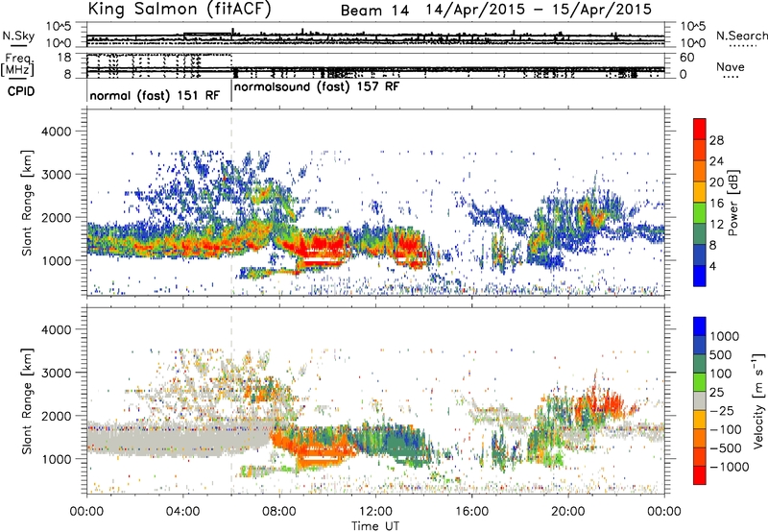Click the dashed CPID change line in power panel
The height and width of the screenshot is (532, 768).
coord(231,202)
